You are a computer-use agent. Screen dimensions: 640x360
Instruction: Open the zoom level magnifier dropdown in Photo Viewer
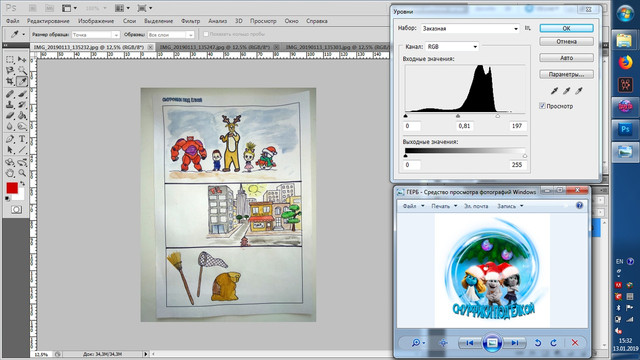click(418, 342)
